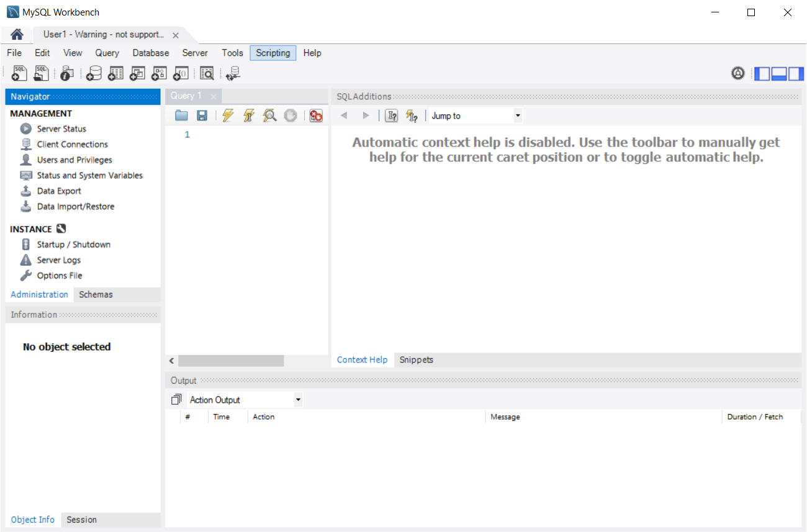Create a new function icon
The height and width of the screenshot is (532, 807).
[181, 73]
